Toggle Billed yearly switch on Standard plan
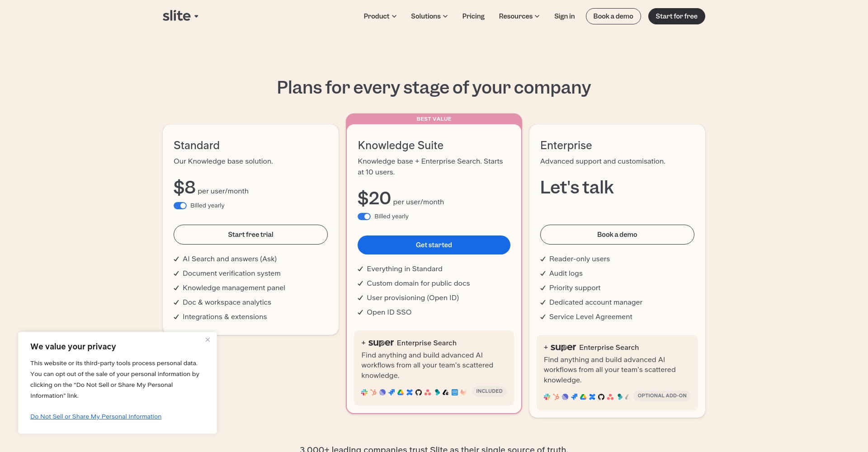The image size is (868, 452). [x=180, y=206]
